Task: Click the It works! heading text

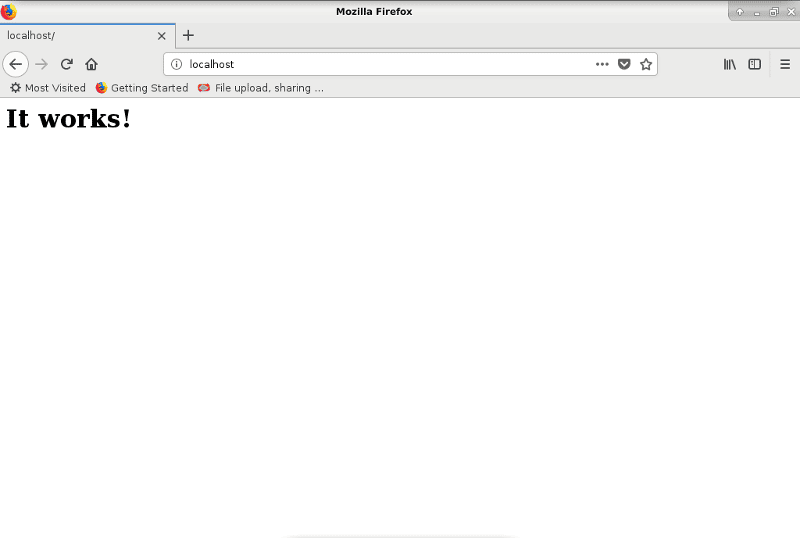Action: [68, 118]
